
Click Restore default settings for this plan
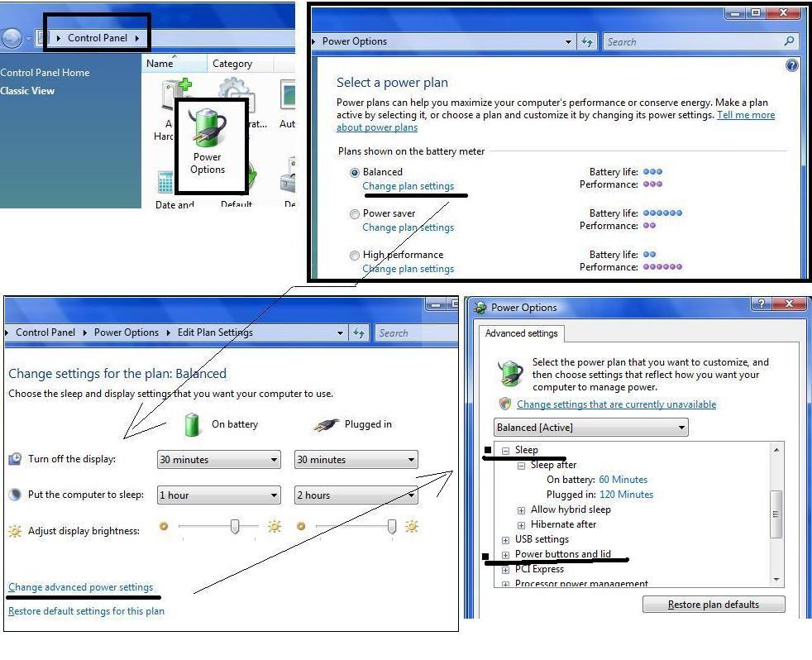point(86,610)
